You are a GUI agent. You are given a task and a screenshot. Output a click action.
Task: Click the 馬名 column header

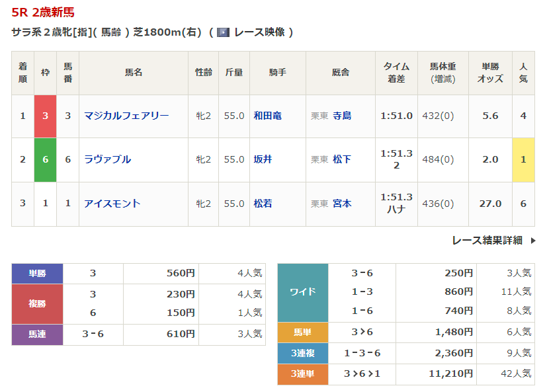tap(134, 73)
